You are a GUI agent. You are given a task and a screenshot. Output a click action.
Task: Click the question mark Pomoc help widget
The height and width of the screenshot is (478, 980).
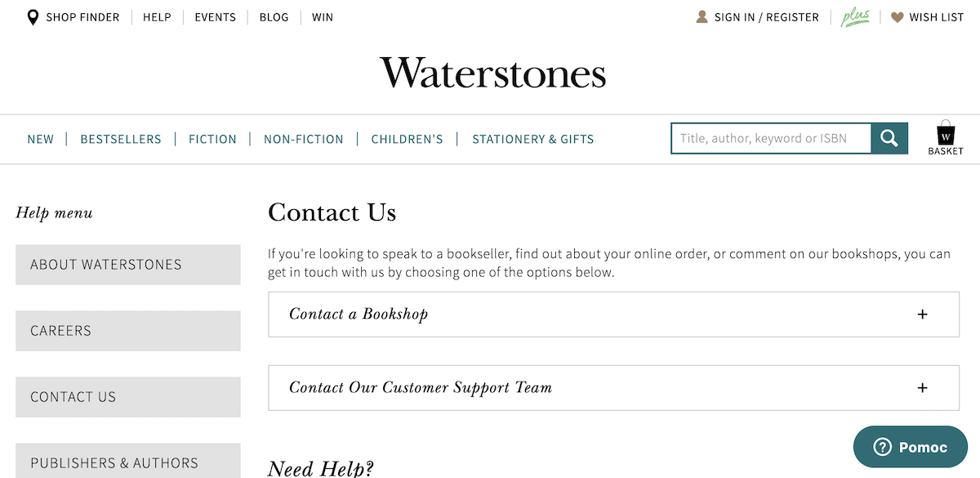911,447
